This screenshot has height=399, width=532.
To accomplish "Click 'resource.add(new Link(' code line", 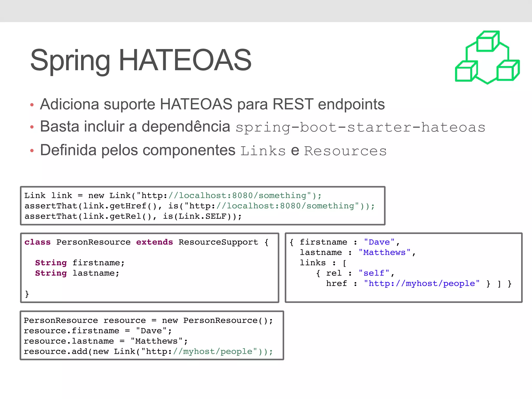I will 148,351.
